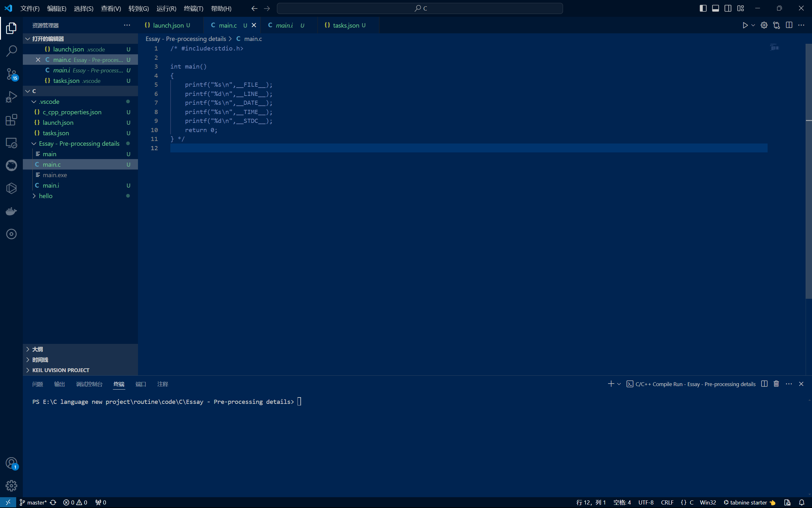812x508 pixels.
Task: Open editor More Actions ellipsis
Action: point(801,25)
